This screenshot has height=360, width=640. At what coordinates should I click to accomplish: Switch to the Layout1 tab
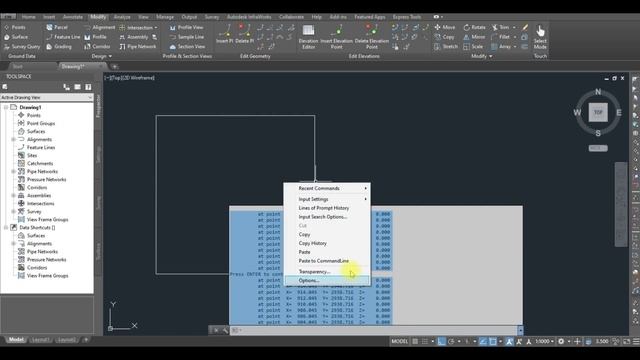tap(40, 340)
